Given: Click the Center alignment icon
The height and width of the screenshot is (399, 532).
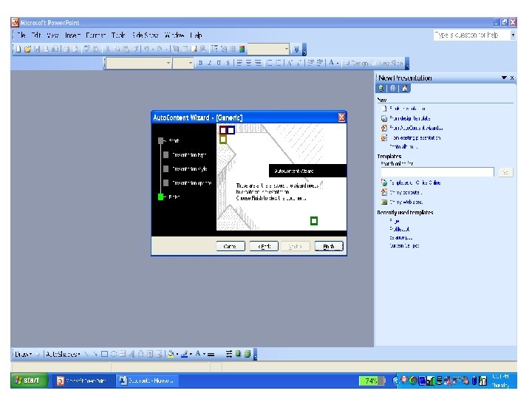Looking at the screenshot, I should click(x=249, y=63).
